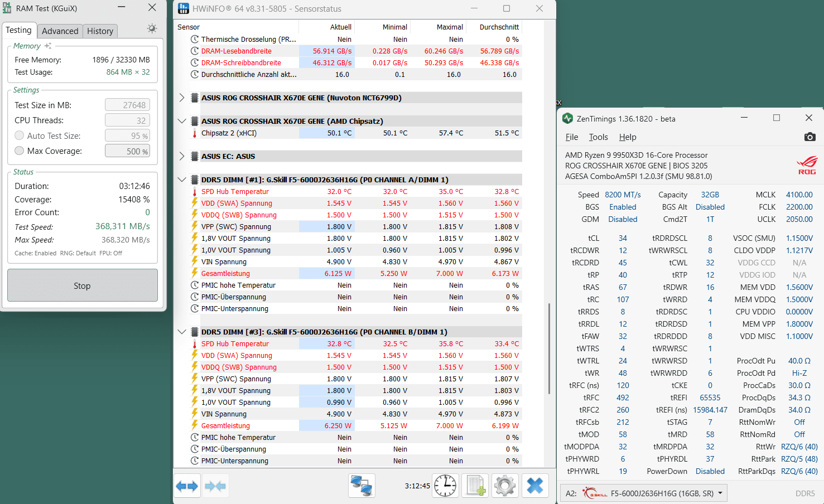Switch to the History tab
Screen dimensions: 824x504
[100, 31]
